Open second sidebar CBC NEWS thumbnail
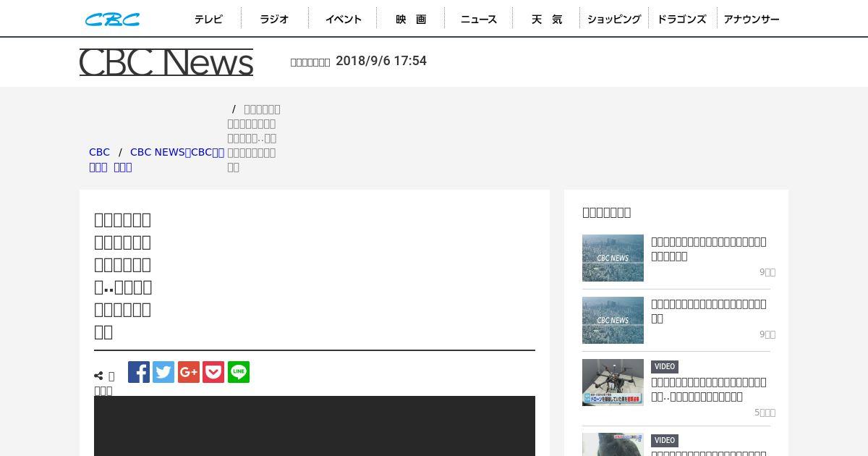 click(x=613, y=320)
